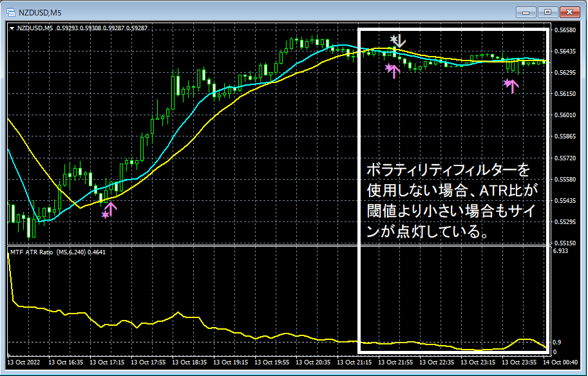The image size is (588, 376).
Task: Select the pink up arrow near 23:55
Action: tap(513, 86)
